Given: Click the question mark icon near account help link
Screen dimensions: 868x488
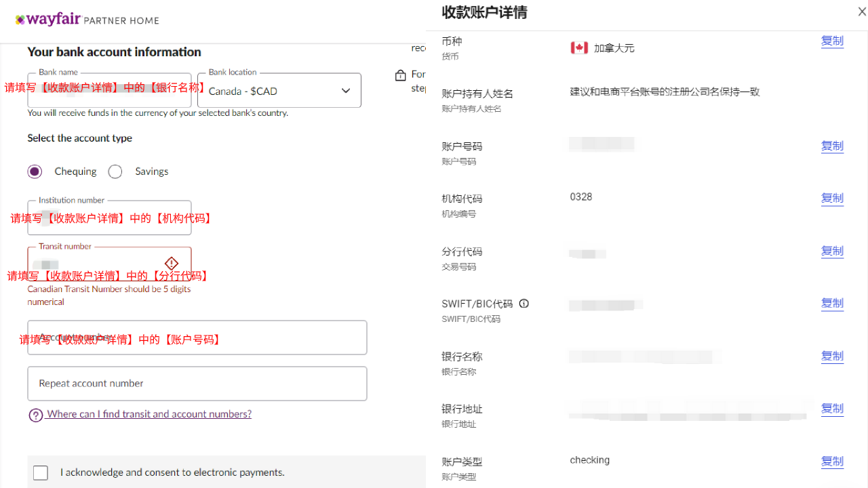Looking at the screenshot, I should point(35,415).
